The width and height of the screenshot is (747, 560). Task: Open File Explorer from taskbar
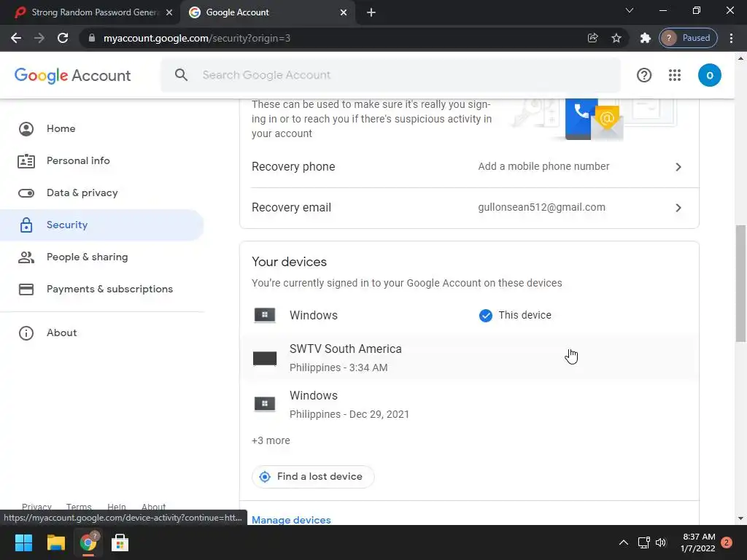pyautogui.click(x=55, y=542)
